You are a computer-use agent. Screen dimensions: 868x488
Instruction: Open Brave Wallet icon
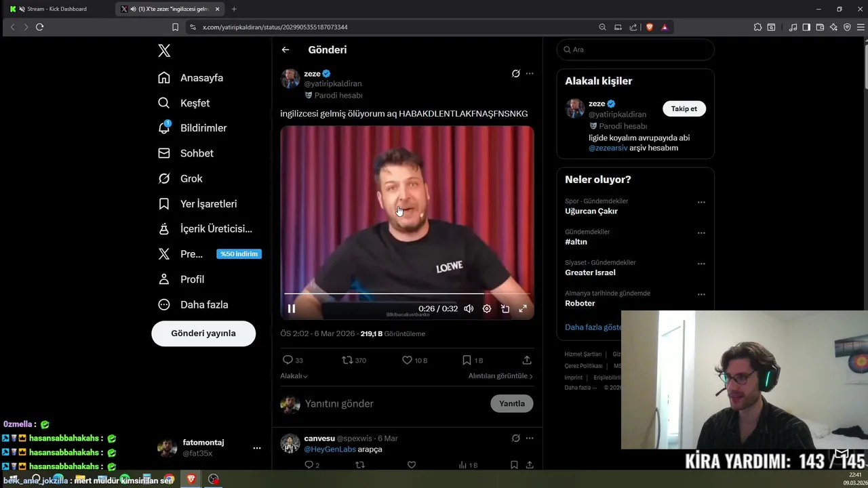point(820,27)
